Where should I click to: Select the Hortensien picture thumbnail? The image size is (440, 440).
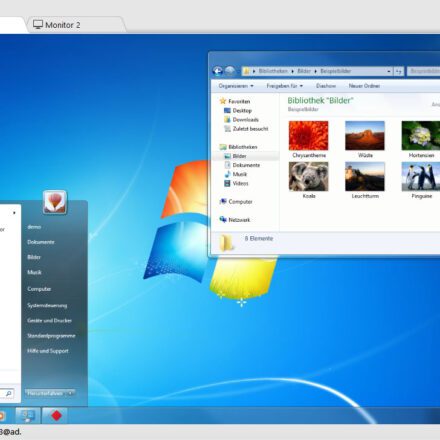pyautogui.click(x=421, y=136)
